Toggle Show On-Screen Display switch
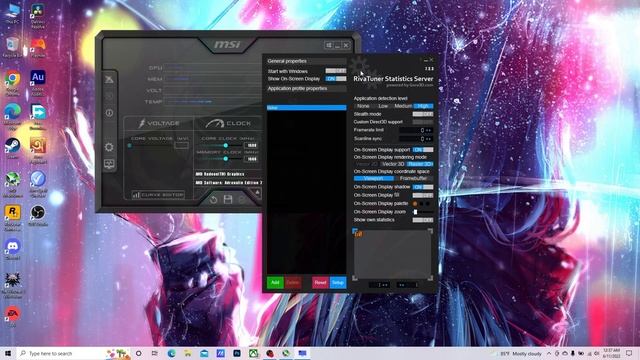This screenshot has height=360, width=640. 336,79
